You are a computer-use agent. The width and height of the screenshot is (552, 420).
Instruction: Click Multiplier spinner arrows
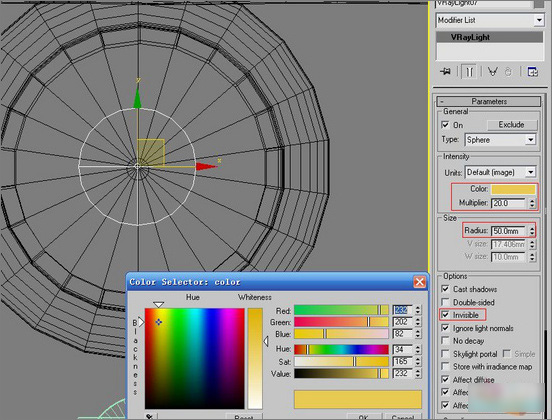coord(532,203)
